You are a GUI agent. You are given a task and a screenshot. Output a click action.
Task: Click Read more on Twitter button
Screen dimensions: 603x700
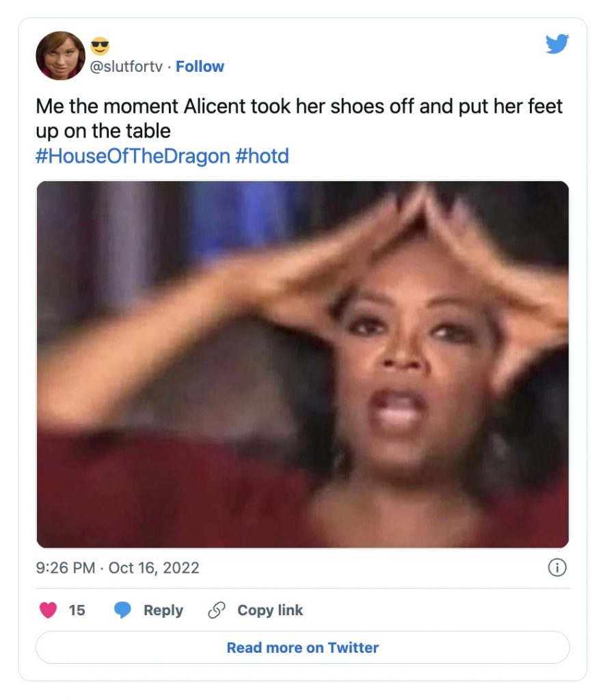(x=303, y=647)
